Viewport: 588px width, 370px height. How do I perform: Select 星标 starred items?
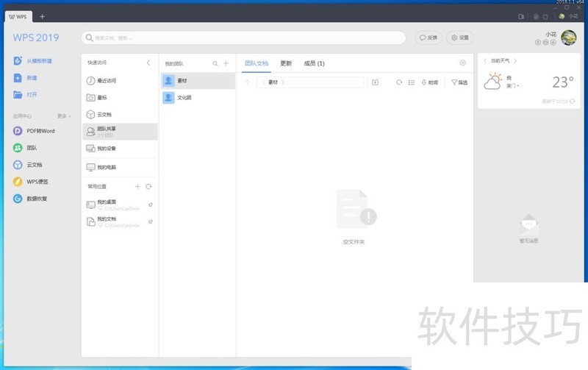120,98
